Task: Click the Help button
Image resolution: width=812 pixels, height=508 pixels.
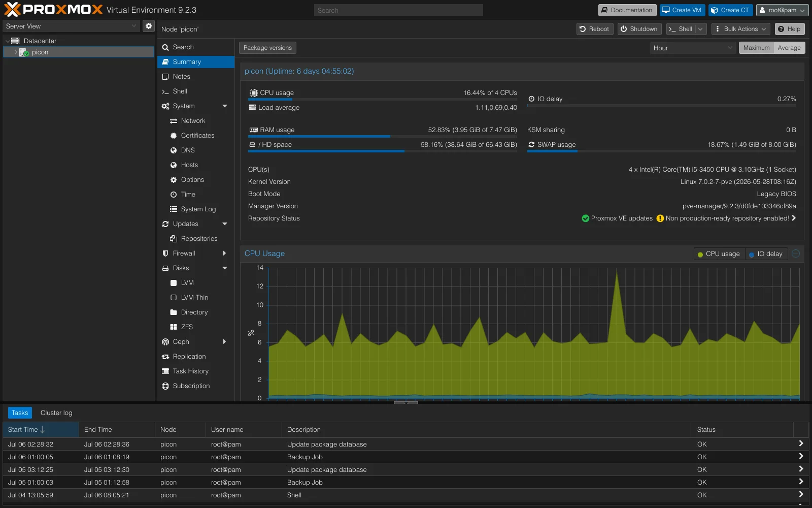Action: click(790, 29)
